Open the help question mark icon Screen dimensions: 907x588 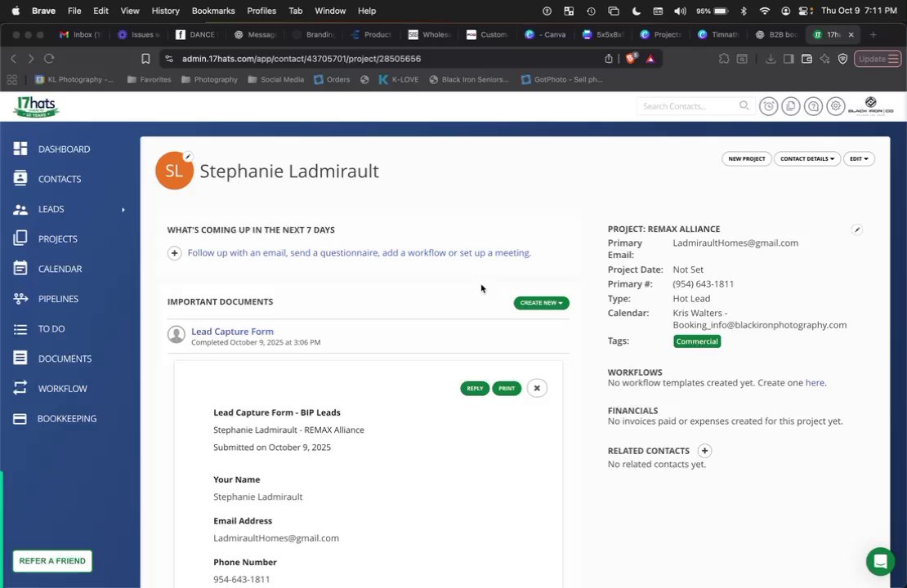pyautogui.click(x=813, y=106)
